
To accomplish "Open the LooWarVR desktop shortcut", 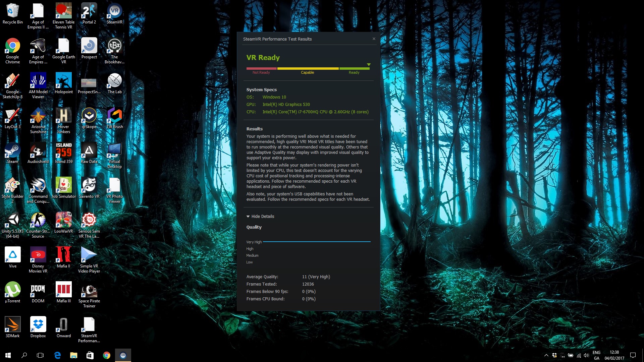I will (63, 223).
